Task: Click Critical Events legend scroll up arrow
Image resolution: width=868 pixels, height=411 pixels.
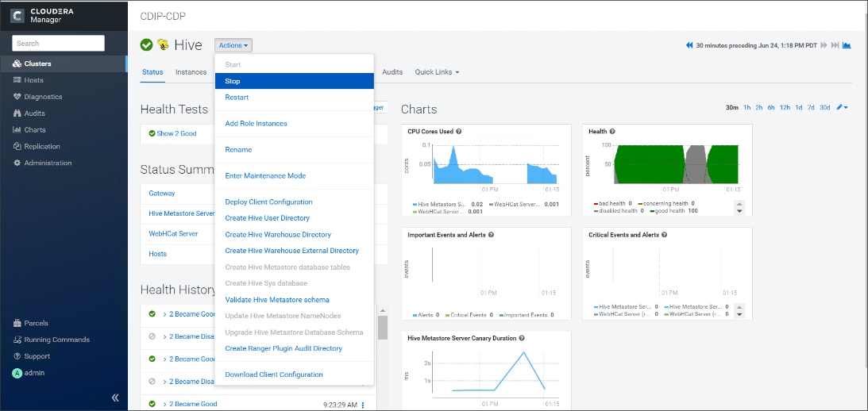Action: click(x=739, y=308)
